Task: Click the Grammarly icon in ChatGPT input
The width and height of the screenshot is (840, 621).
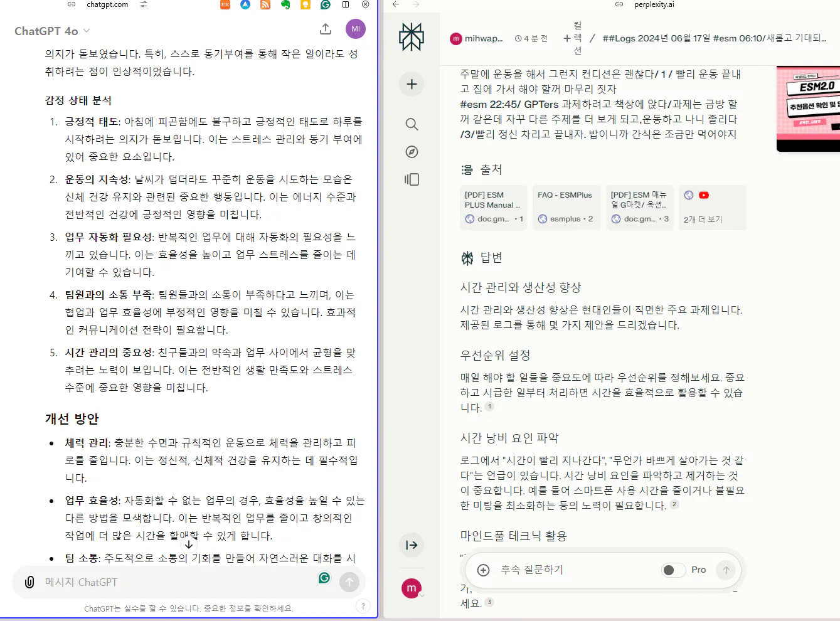Action: [324, 578]
